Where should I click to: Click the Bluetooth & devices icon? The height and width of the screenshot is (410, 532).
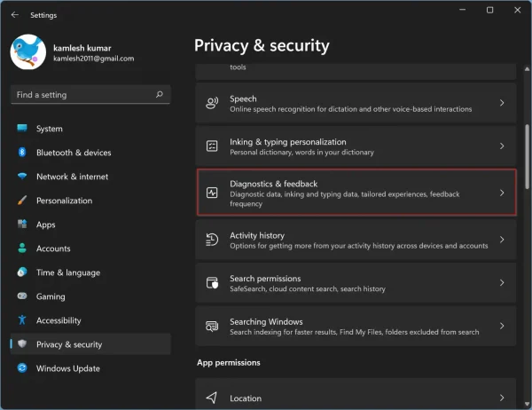[22, 152]
